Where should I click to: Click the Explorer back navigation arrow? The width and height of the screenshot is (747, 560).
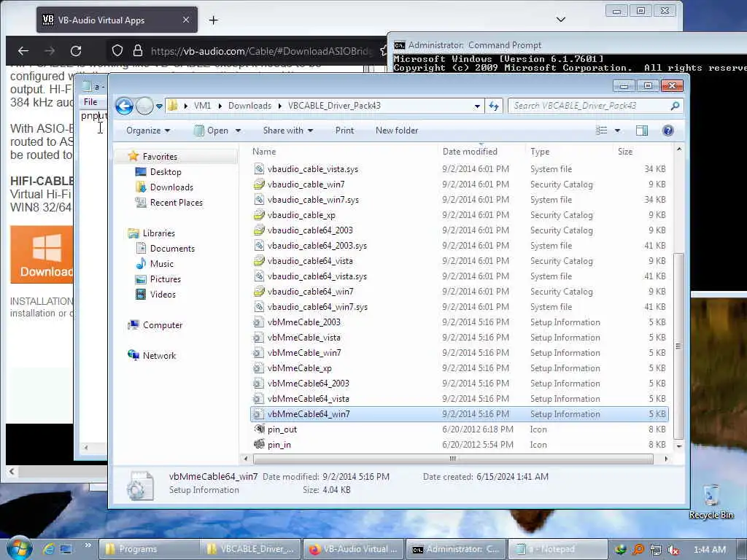tap(125, 106)
